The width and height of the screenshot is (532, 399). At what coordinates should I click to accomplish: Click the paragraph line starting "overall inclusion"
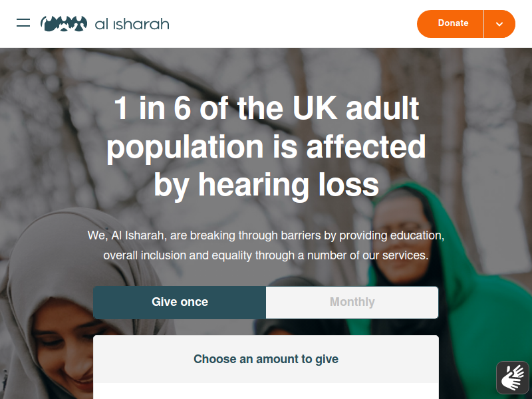click(266, 255)
